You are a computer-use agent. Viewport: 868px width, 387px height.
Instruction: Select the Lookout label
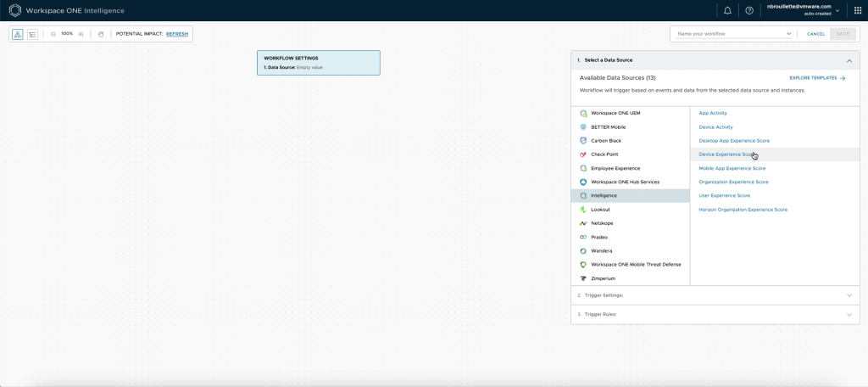point(599,210)
